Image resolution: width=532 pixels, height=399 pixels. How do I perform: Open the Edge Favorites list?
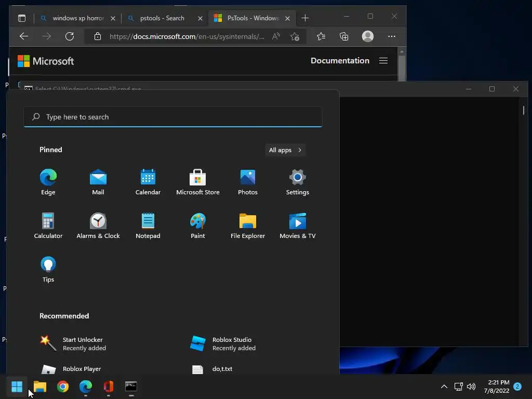321,36
